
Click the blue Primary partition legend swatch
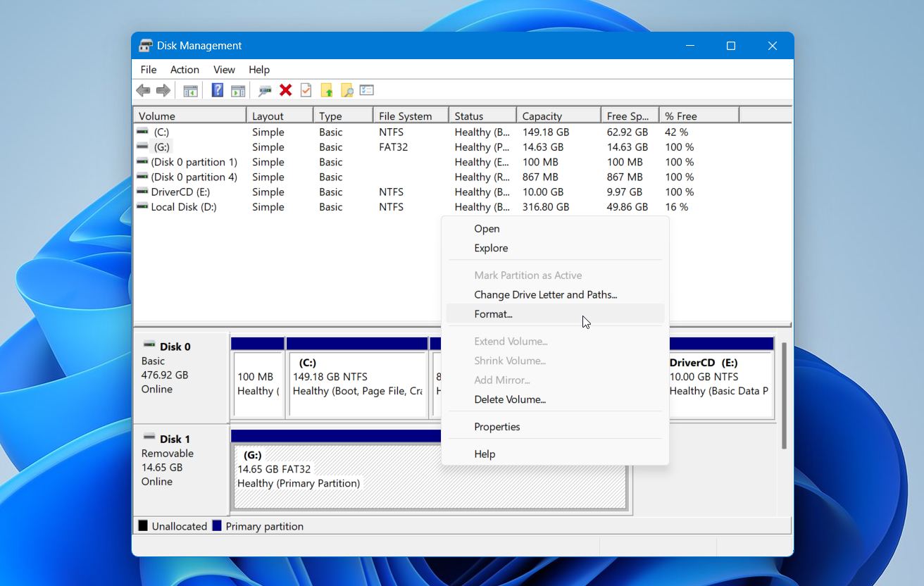pyautogui.click(x=217, y=526)
